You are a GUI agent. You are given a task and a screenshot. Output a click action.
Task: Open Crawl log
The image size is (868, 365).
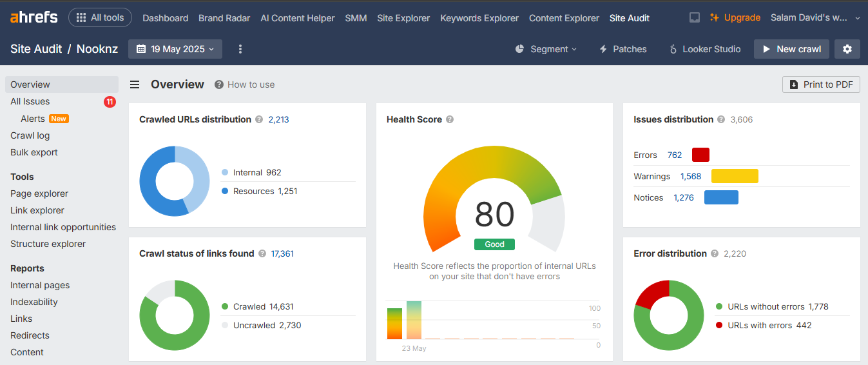point(30,135)
